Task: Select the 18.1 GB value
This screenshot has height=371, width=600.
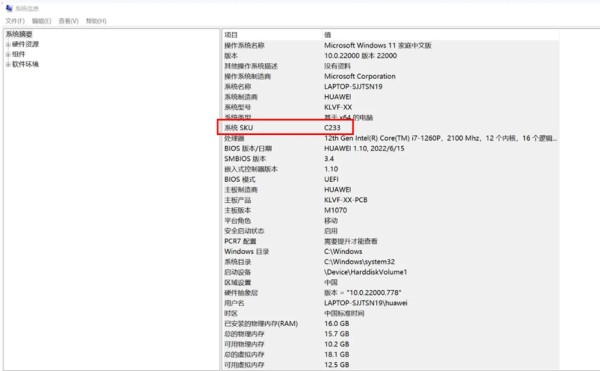Action: (x=336, y=355)
